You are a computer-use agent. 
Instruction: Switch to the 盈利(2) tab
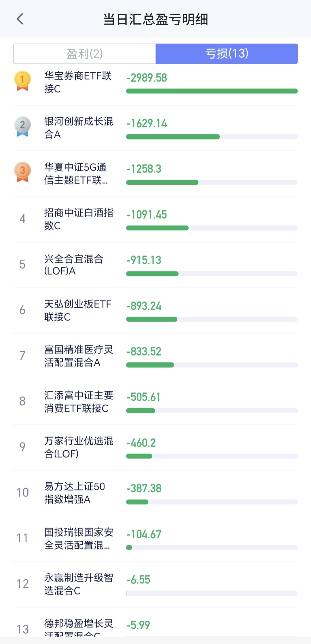pyautogui.click(x=84, y=54)
